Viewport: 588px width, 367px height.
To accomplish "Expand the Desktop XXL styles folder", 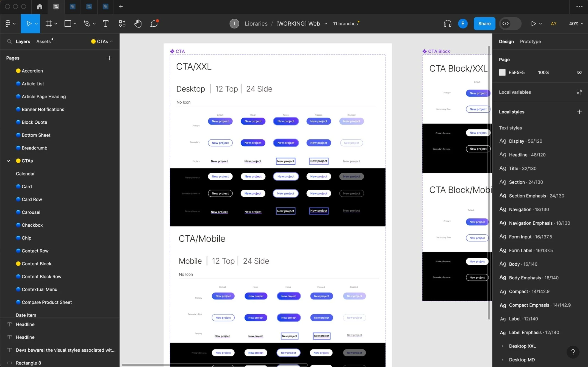I will 503,346.
